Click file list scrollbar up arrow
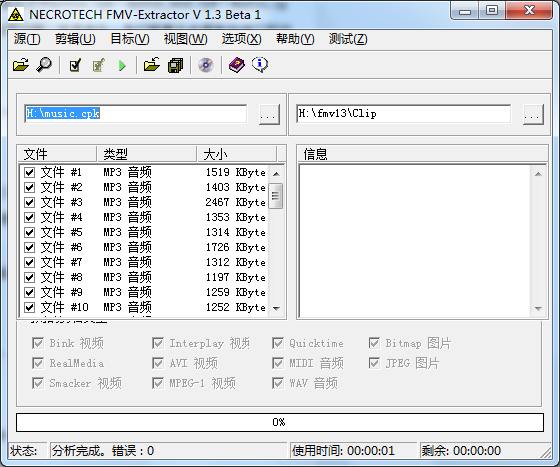The height and width of the screenshot is (467, 560). coord(276,174)
